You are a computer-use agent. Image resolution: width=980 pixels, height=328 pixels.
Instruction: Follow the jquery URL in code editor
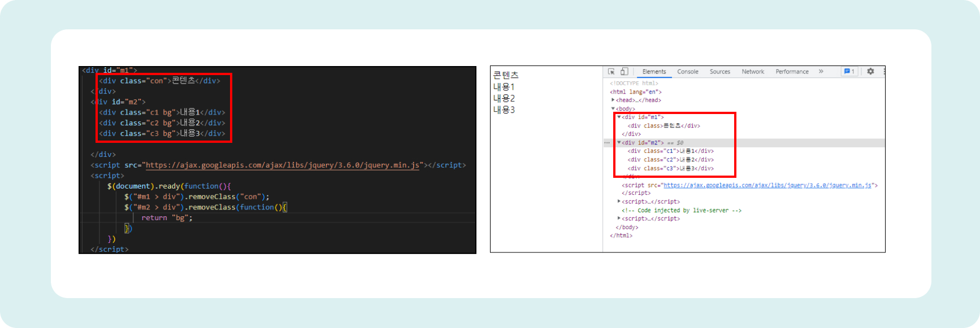(x=283, y=165)
